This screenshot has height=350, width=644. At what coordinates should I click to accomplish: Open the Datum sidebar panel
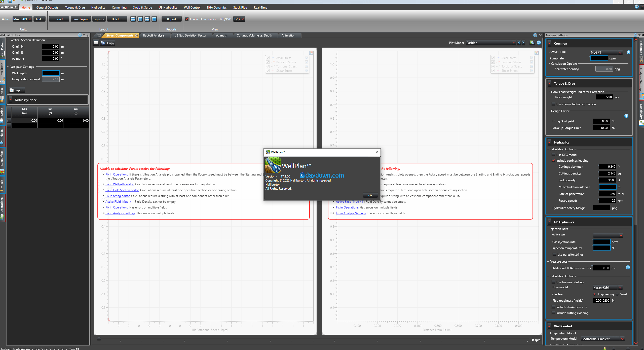tap(2, 48)
